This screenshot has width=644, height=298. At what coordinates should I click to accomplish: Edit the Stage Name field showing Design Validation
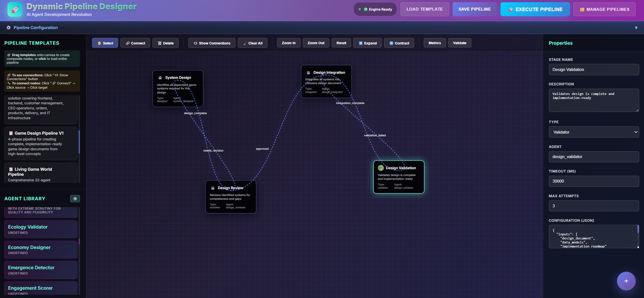pos(594,69)
